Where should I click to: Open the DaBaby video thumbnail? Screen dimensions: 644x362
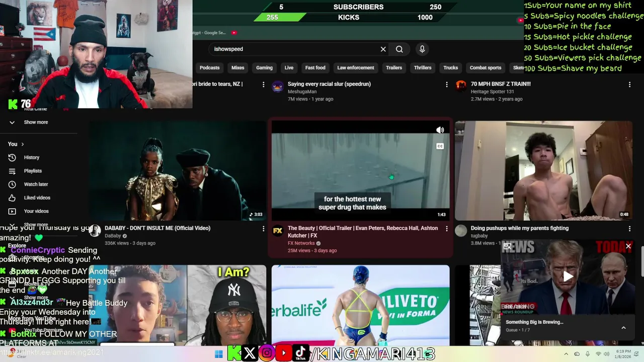[178, 170]
